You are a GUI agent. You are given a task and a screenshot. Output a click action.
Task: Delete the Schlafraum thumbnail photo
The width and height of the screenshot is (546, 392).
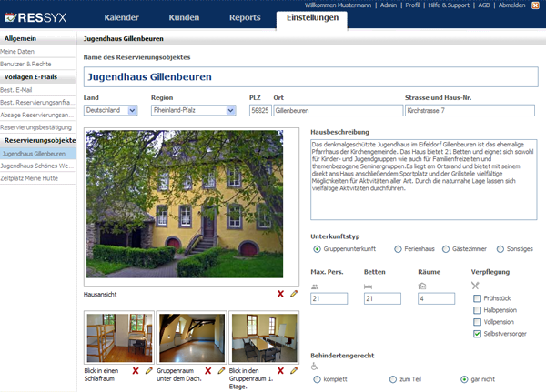pyautogui.click(x=136, y=371)
